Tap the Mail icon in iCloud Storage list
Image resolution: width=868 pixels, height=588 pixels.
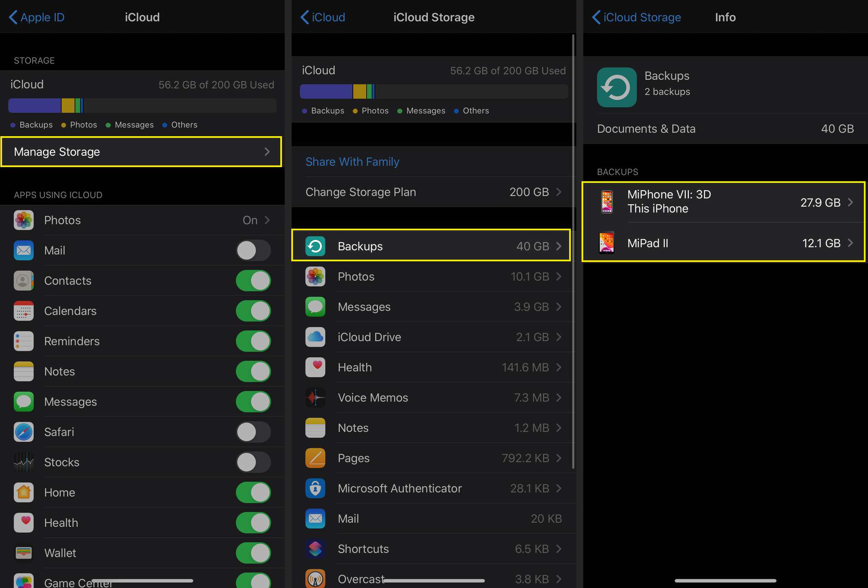tap(315, 519)
